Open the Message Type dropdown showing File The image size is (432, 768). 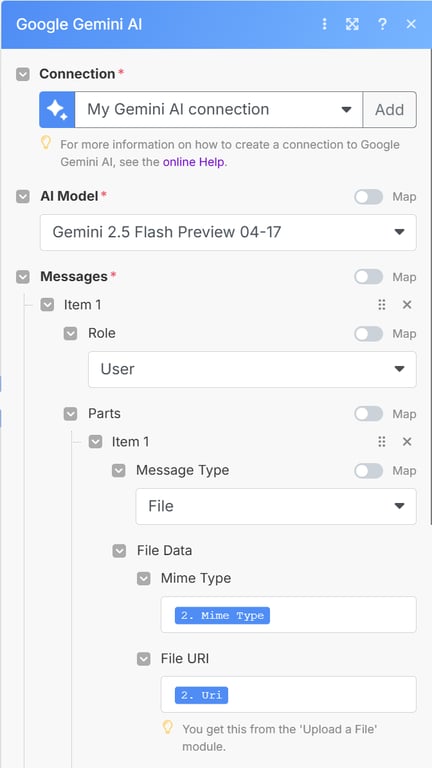(x=276, y=506)
